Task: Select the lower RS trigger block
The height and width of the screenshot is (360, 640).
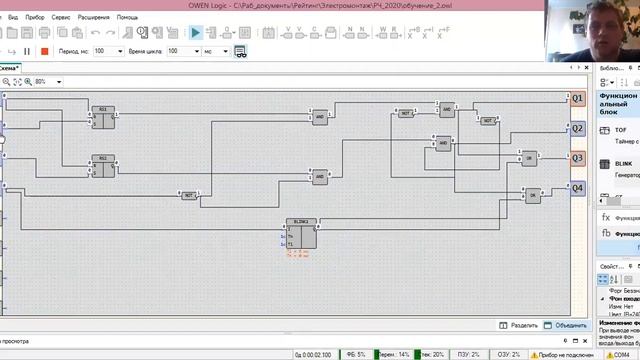Action: [x=103, y=166]
